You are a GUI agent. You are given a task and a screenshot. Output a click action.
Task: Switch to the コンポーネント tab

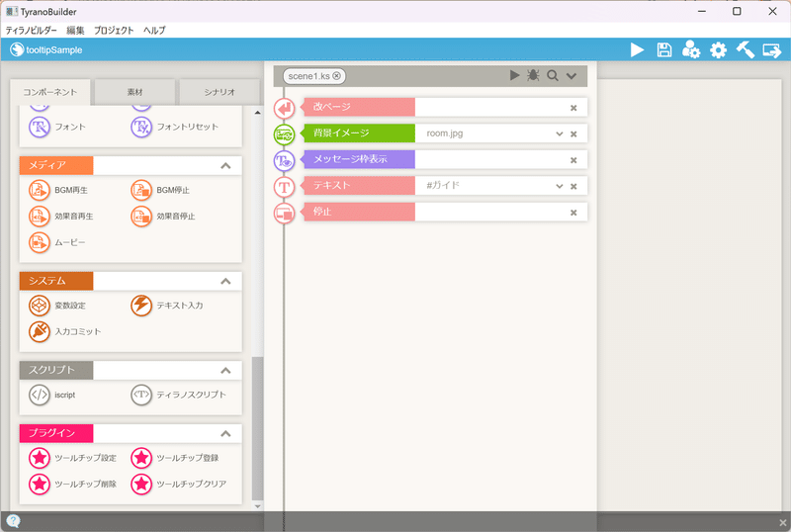tap(50, 92)
